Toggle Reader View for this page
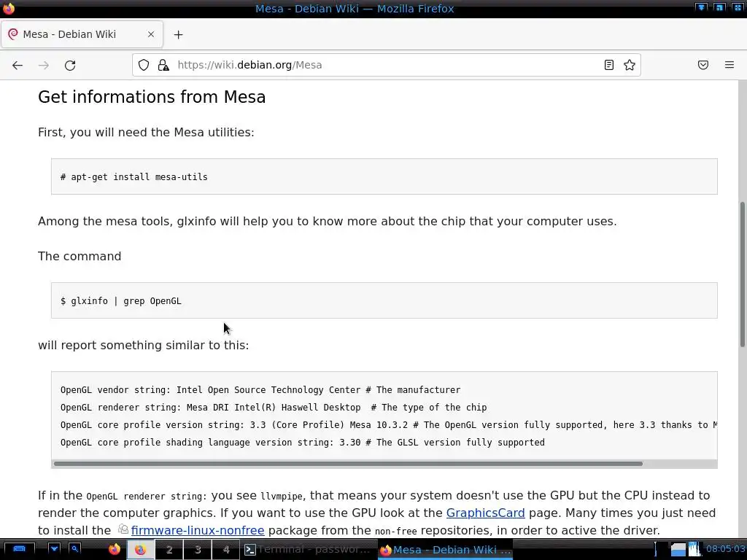This screenshot has width=747, height=560. point(609,65)
